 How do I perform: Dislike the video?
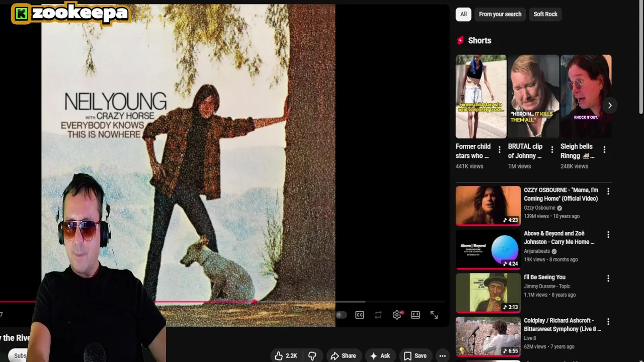tap(312, 355)
